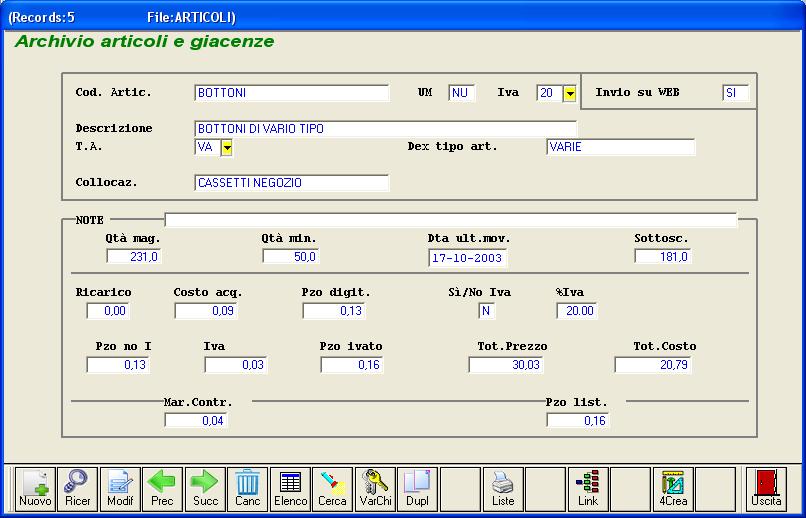Click the Costo acq. field 0,09
Screen dimensions: 806x518
click(x=206, y=311)
